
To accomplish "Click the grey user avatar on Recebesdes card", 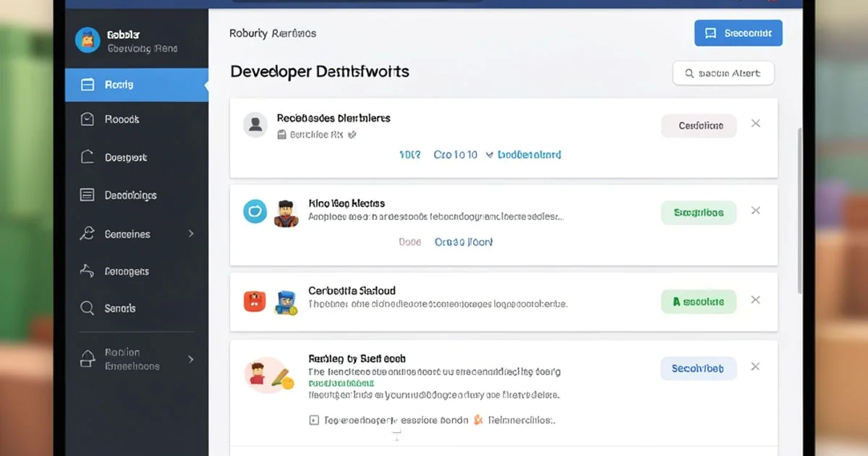I will pos(255,124).
